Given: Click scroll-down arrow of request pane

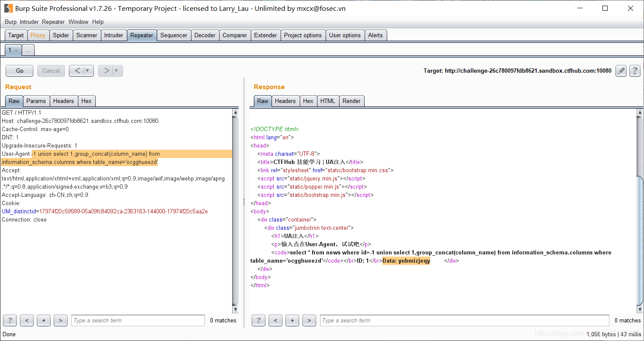Looking at the screenshot, I should click(x=236, y=309).
